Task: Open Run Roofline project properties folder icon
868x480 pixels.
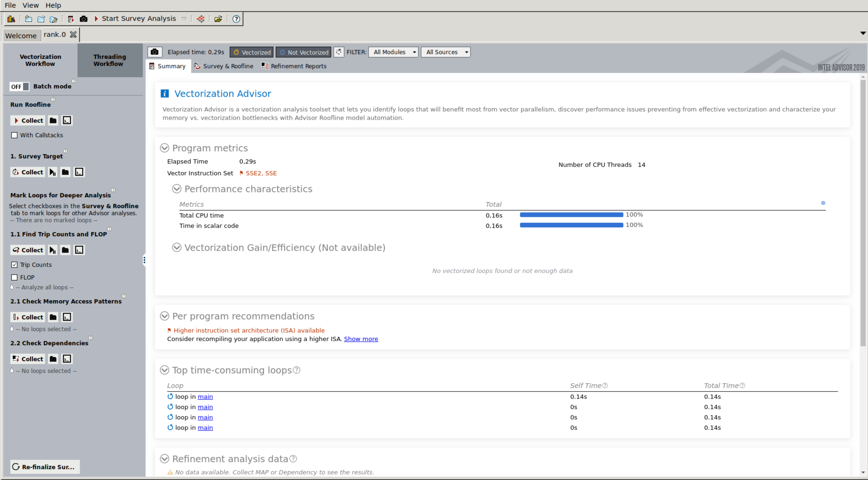Action: 53,120
